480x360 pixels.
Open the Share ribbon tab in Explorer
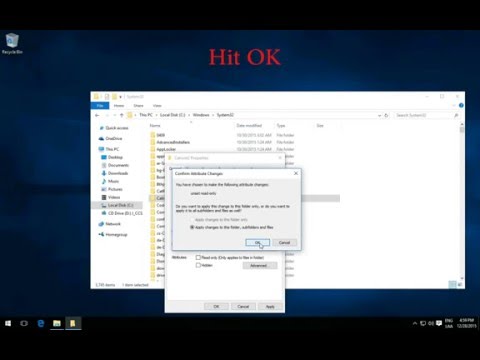point(138,106)
